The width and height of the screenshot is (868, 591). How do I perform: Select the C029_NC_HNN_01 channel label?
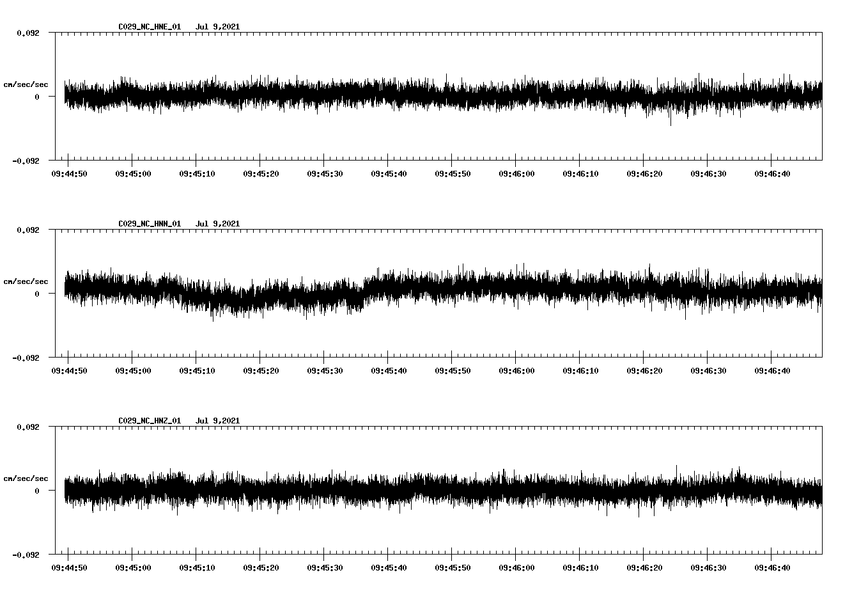(148, 224)
